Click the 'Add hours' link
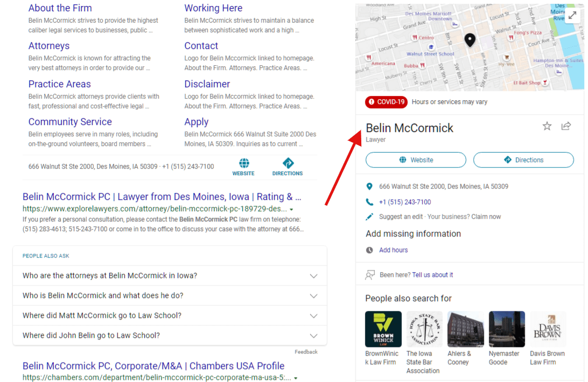The width and height of the screenshot is (588, 382). pos(393,250)
